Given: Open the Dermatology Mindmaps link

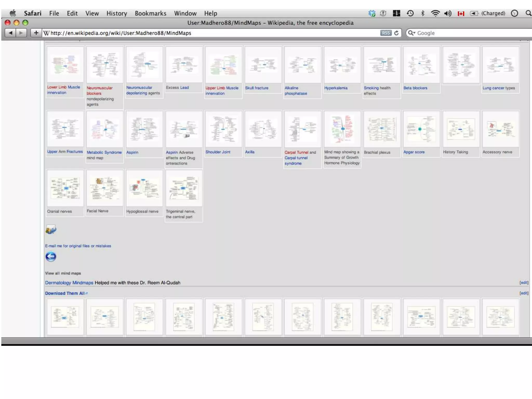Looking at the screenshot, I should (x=69, y=283).
